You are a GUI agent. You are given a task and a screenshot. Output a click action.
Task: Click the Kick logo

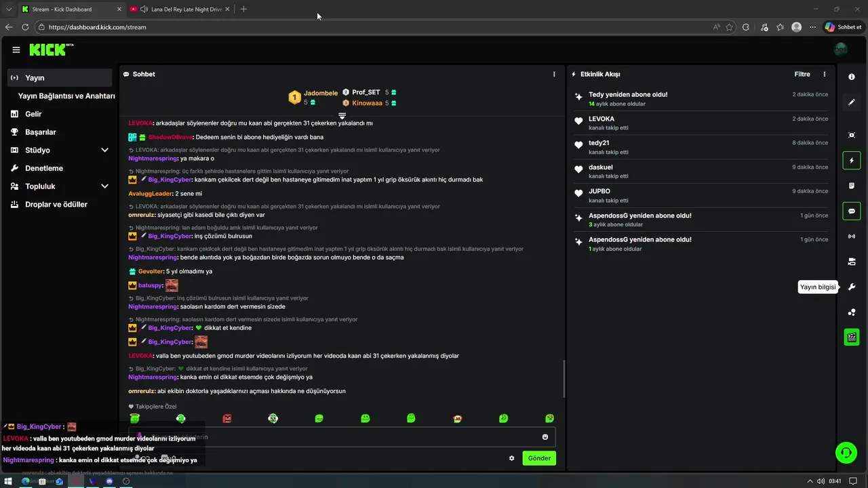coord(51,49)
